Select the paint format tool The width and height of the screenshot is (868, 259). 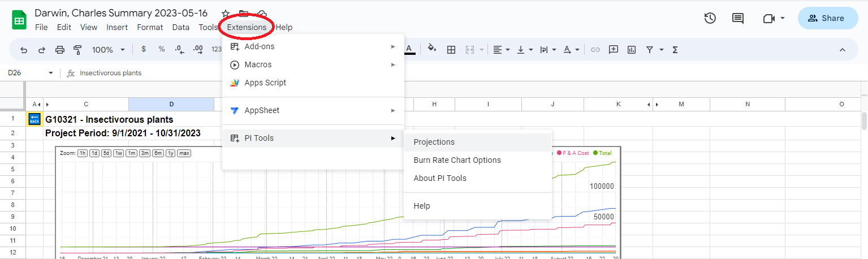[77, 50]
